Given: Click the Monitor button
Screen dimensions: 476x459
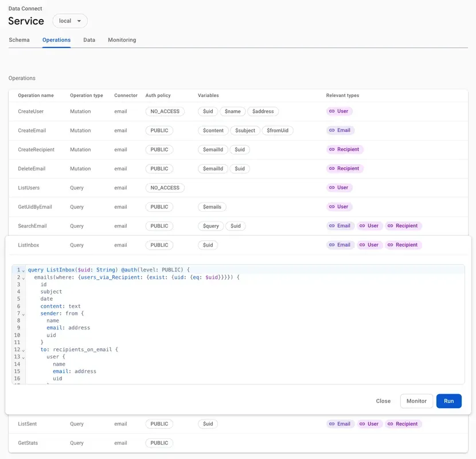Looking at the screenshot, I should [x=416, y=401].
